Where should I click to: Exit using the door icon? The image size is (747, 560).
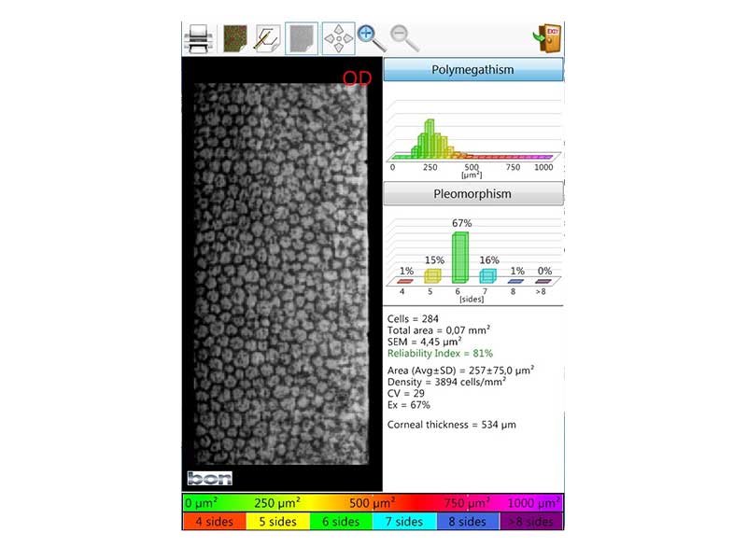[x=547, y=38]
